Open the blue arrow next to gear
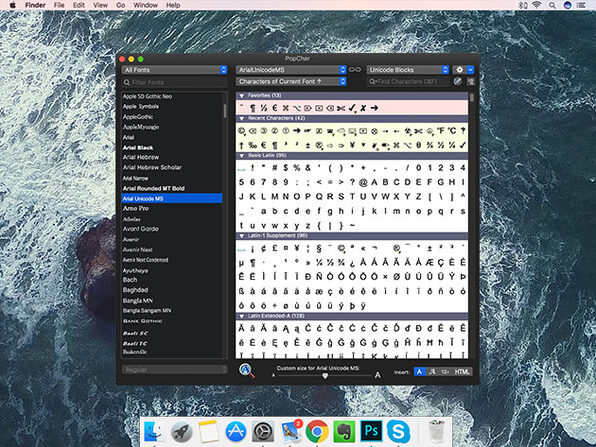 pos(471,70)
